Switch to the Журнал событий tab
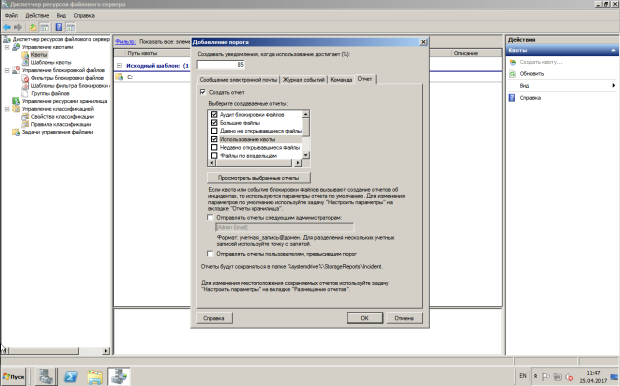Viewport: 620px width, 386px height. 303,79
